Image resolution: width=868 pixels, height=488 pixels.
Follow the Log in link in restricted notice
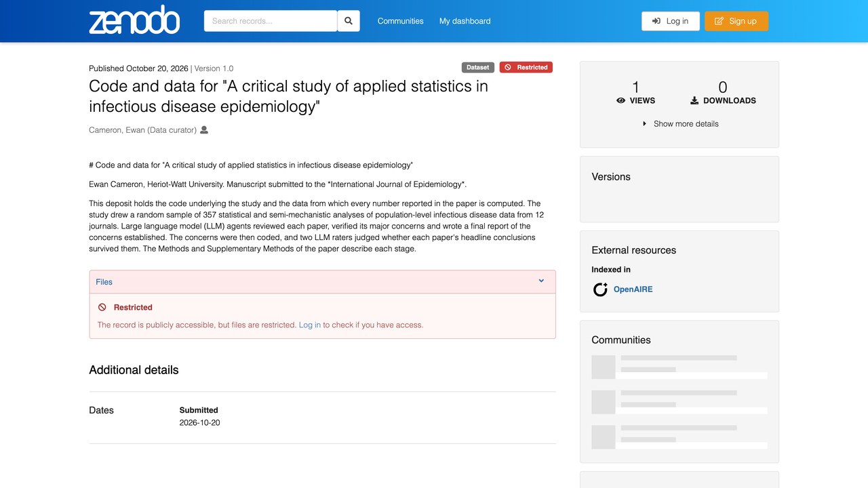310,325
